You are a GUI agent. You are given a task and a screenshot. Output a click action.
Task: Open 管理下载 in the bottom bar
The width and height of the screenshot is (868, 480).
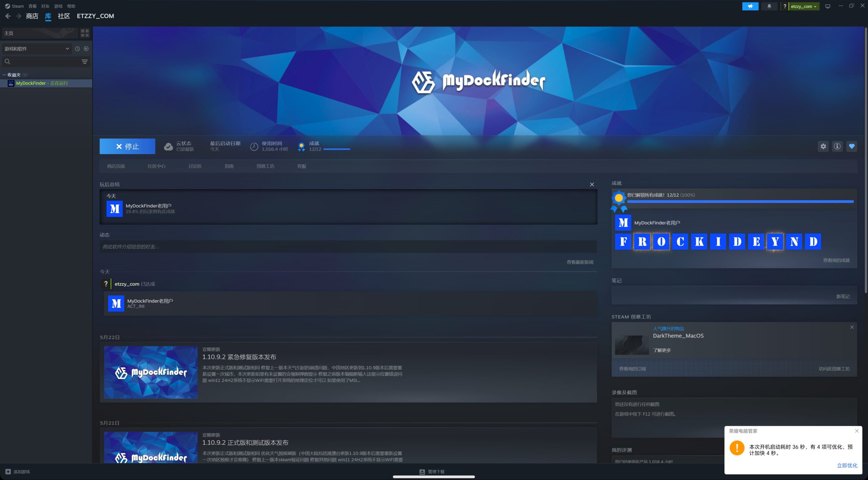[x=432, y=472]
